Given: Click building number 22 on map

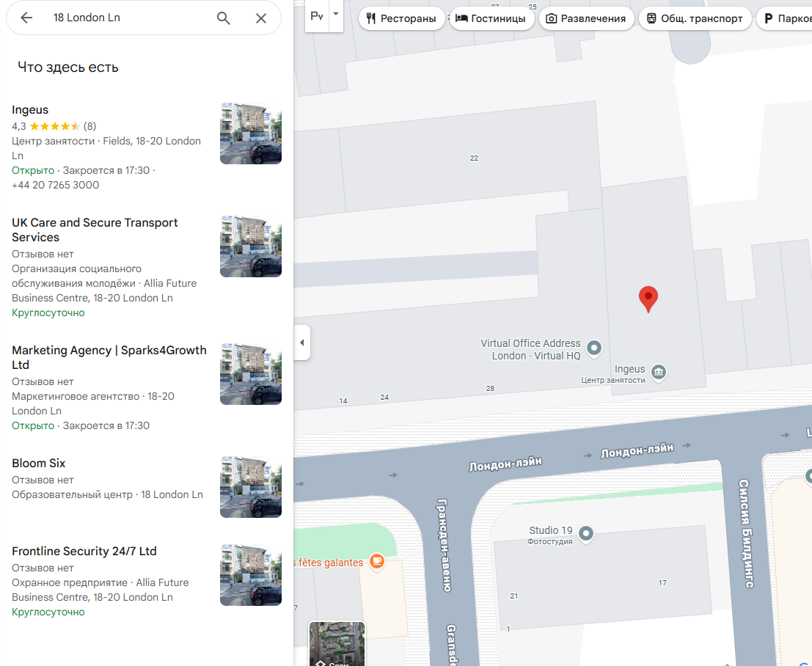Looking at the screenshot, I should click(x=474, y=158).
